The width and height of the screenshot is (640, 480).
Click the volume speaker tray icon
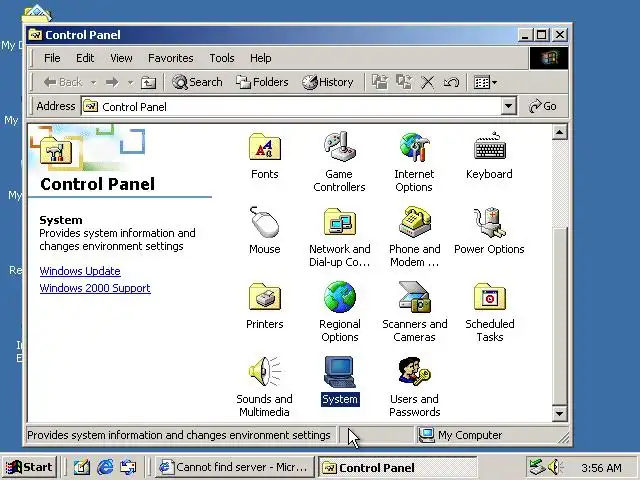click(555, 467)
